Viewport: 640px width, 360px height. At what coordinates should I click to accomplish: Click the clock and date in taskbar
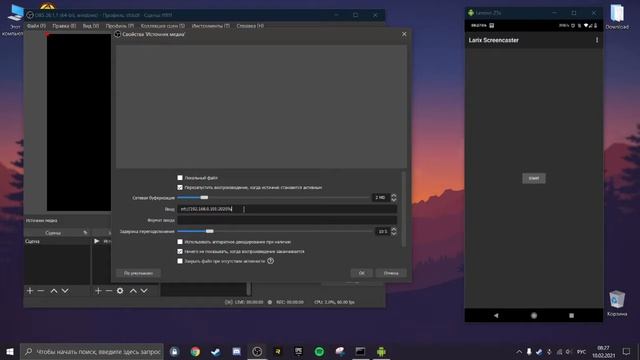point(603,351)
